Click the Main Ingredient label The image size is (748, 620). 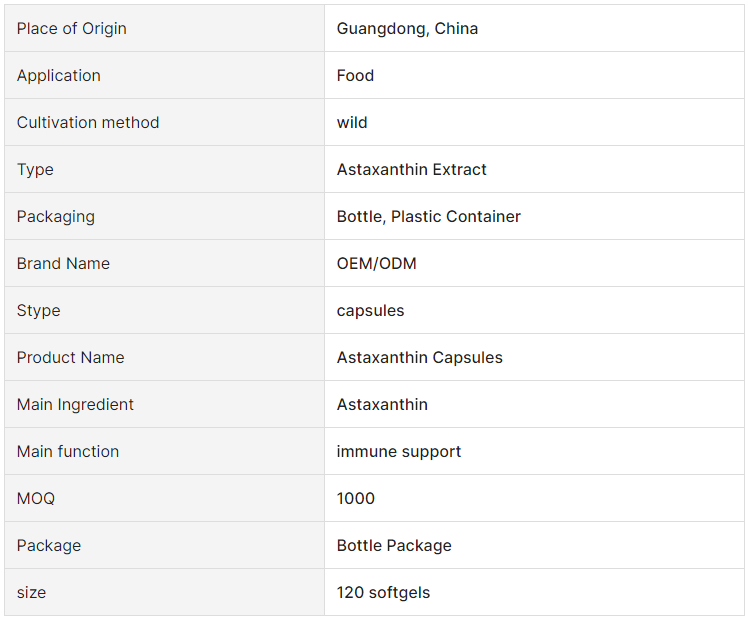click(x=75, y=404)
